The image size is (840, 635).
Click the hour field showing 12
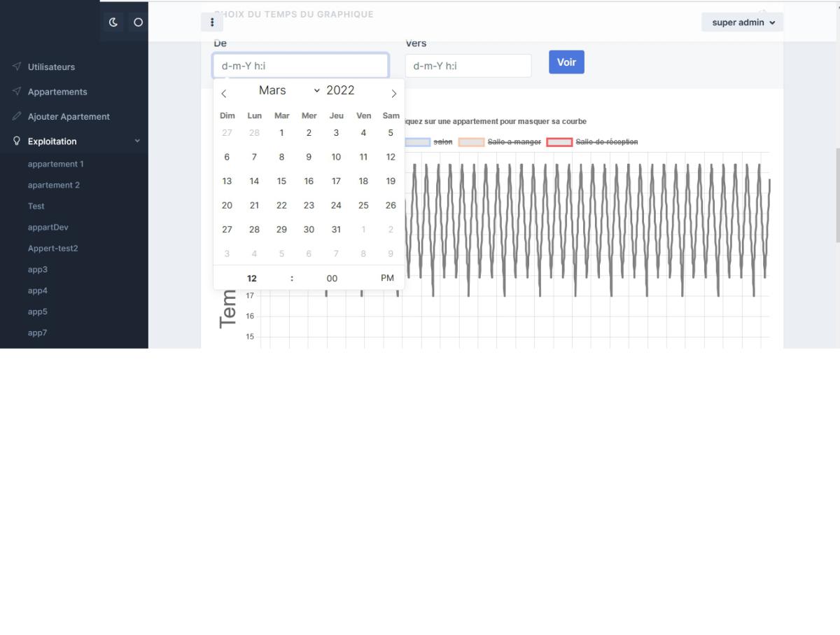coord(252,279)
